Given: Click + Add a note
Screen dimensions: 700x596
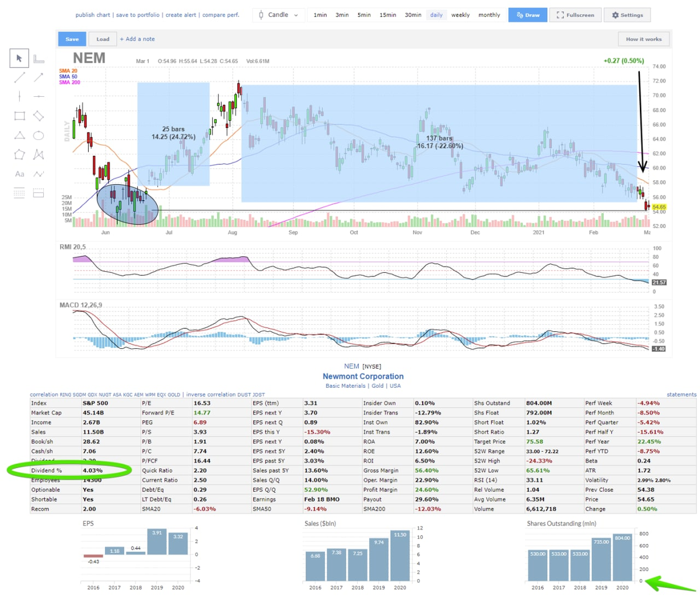Looking at the screenshot, I should pos(137,39).
